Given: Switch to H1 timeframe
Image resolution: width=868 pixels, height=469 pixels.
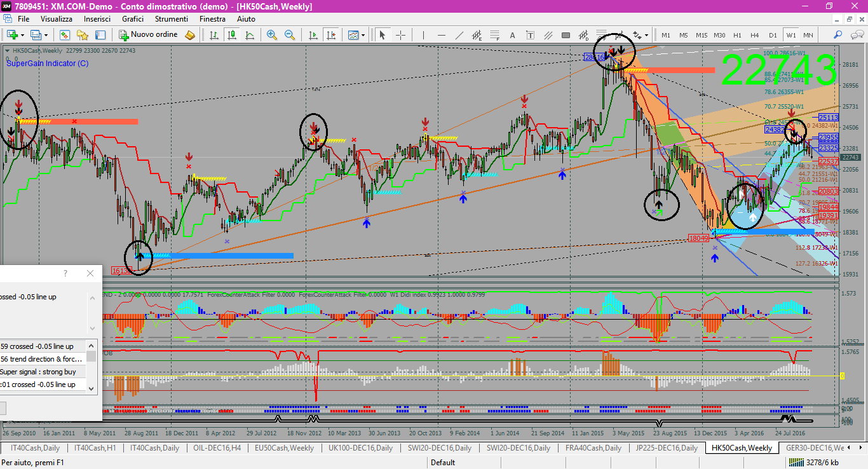Looking at the screenshot, I should [737, 35].
